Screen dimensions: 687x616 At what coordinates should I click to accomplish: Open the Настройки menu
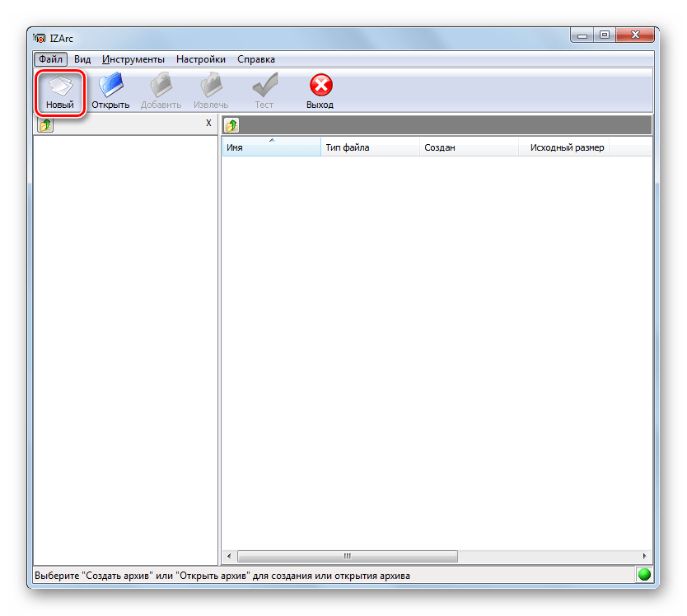click(x=201, y=59)
